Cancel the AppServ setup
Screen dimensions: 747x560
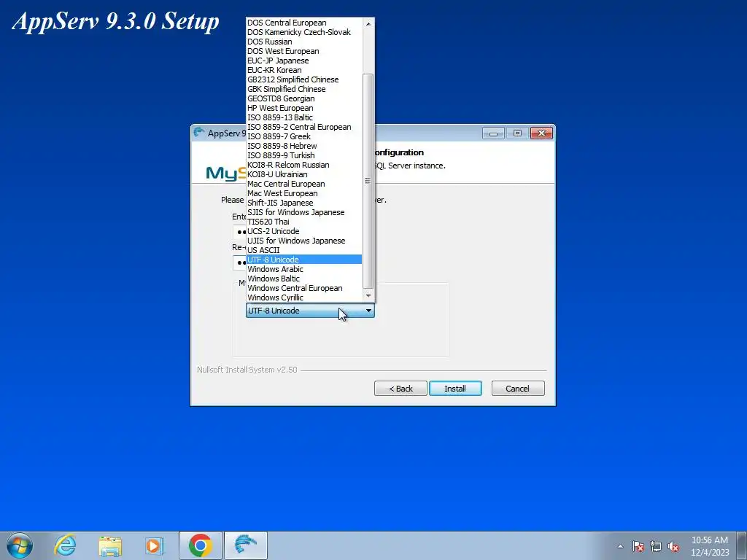[518, 389]
